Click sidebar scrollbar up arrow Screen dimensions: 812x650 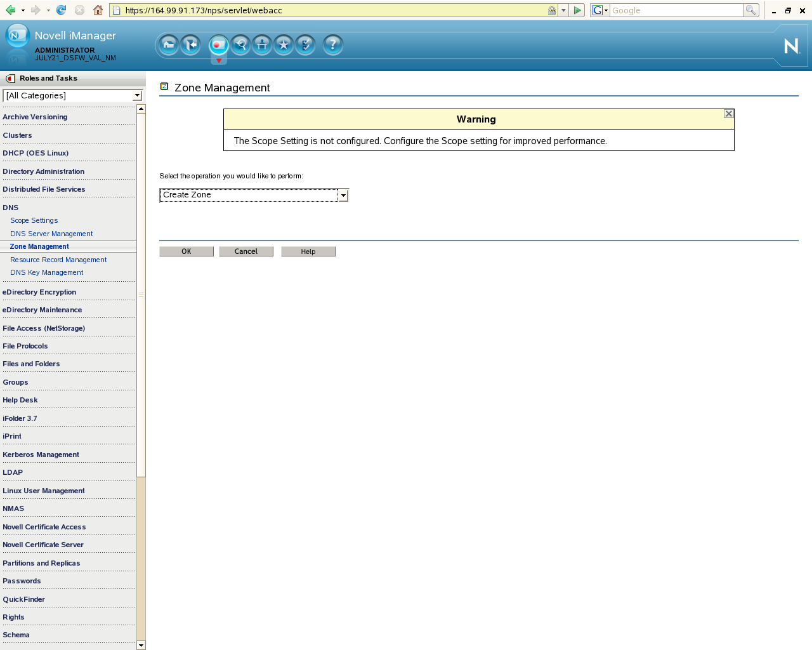pos(141,109)
